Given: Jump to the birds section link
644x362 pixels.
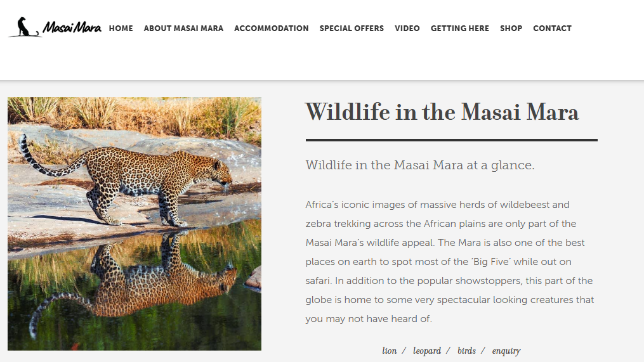Looking at the screenshot, I should pos(466,351).
